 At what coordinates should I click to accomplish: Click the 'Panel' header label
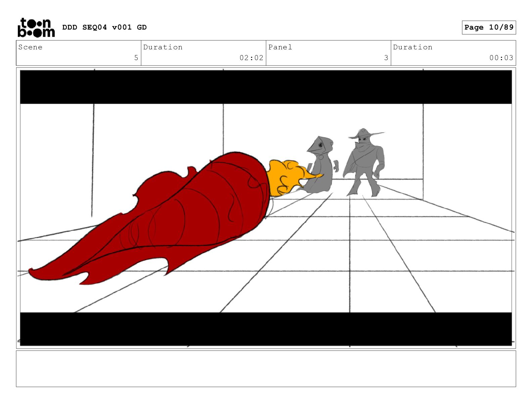tap(280, 47)
